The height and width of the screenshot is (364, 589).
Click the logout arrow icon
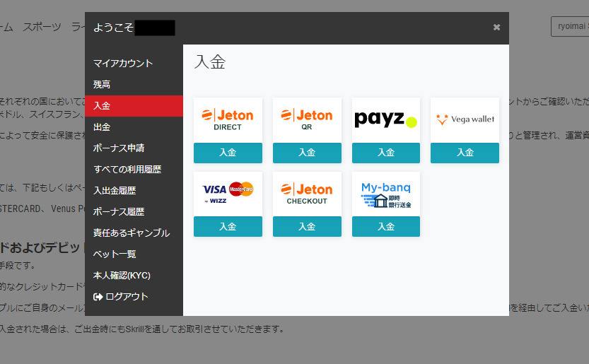point(98,297)
